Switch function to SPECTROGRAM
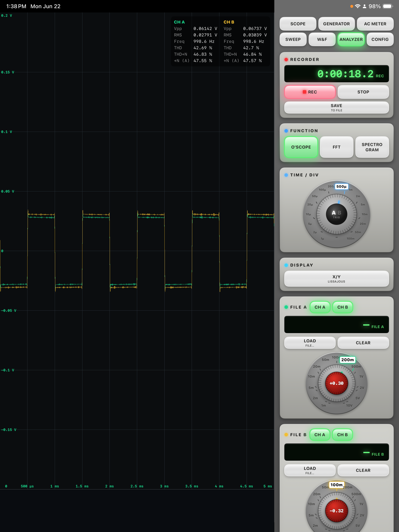The image size is (399, 532). [x=372, y=147]
